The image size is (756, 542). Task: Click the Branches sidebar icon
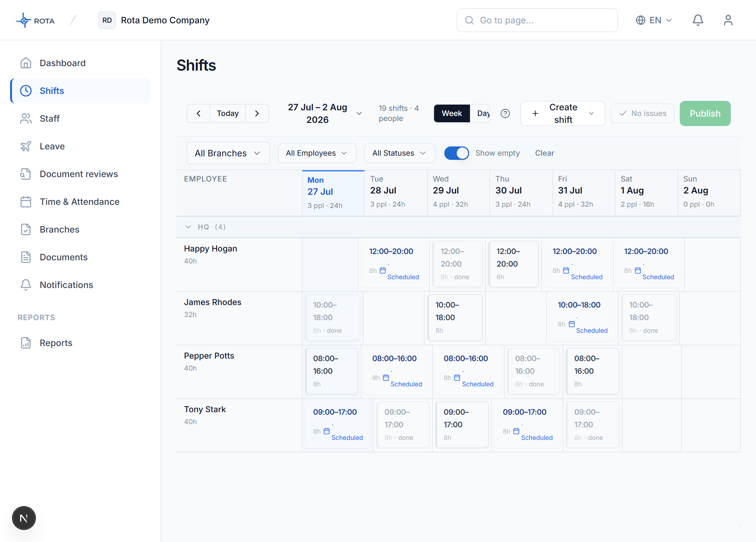coord(26,229)
